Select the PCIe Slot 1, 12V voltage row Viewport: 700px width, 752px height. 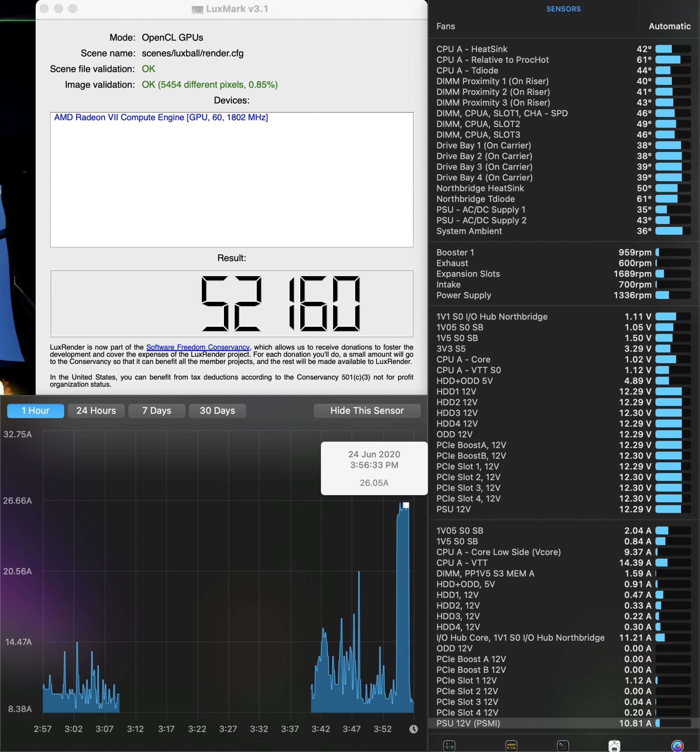pyautogui.click(x=564, y=466)
